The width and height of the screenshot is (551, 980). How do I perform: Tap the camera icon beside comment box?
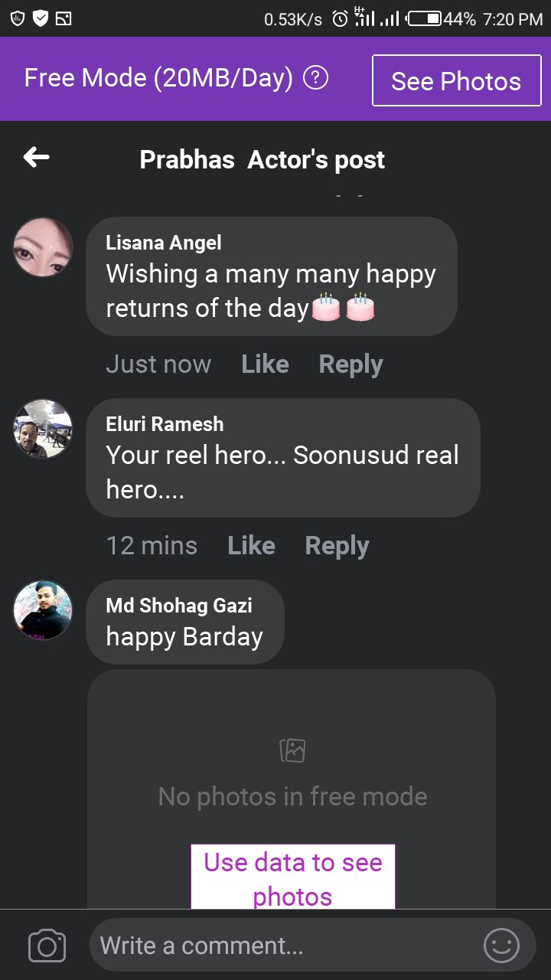pyautogui.click(x=47, y=946)
